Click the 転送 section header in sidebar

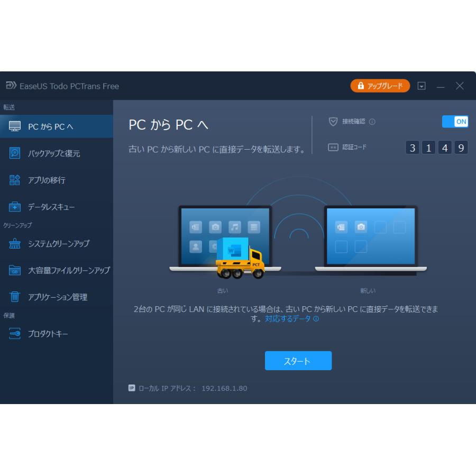(9, 107)
